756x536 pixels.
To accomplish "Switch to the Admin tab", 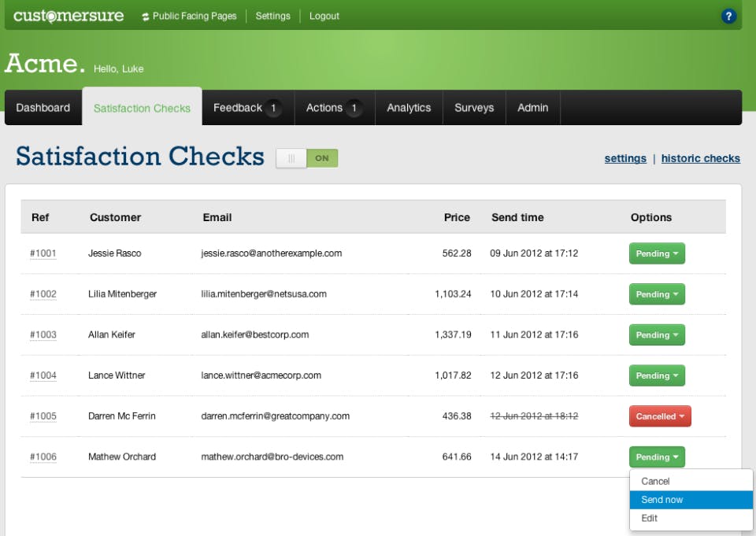I will (x=533, y=108).
